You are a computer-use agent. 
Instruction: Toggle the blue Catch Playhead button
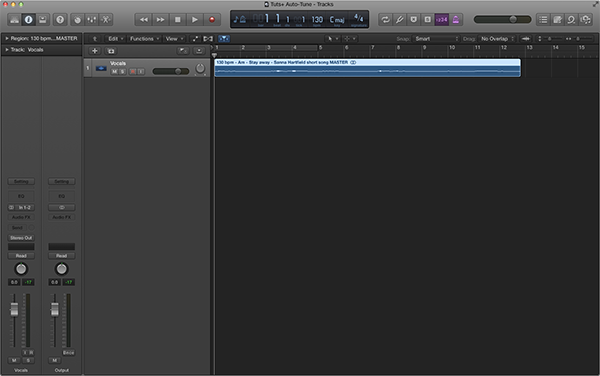pos(224,39)
